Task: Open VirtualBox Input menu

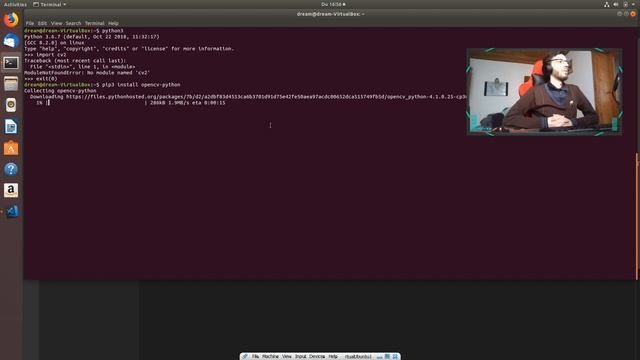Action: pos(301,356)
